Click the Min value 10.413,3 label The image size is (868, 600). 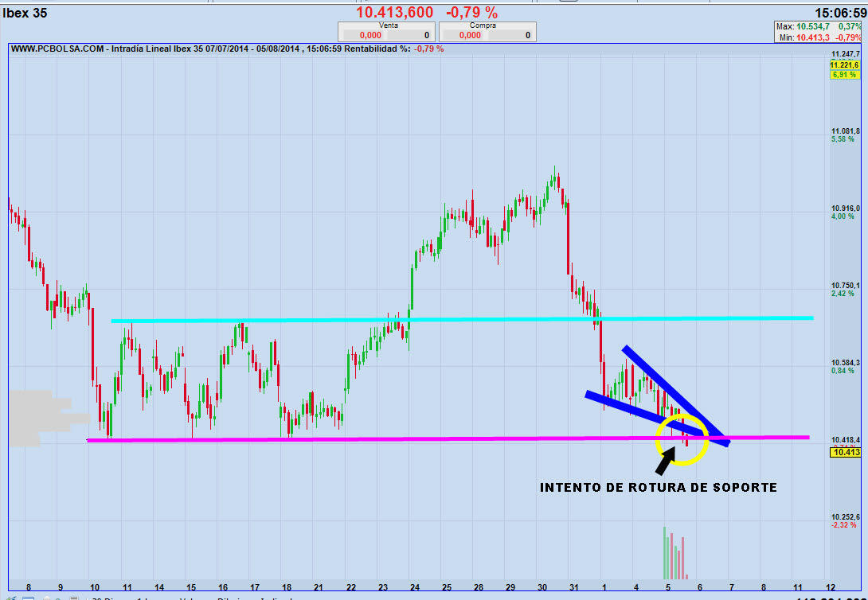point(807,37)
